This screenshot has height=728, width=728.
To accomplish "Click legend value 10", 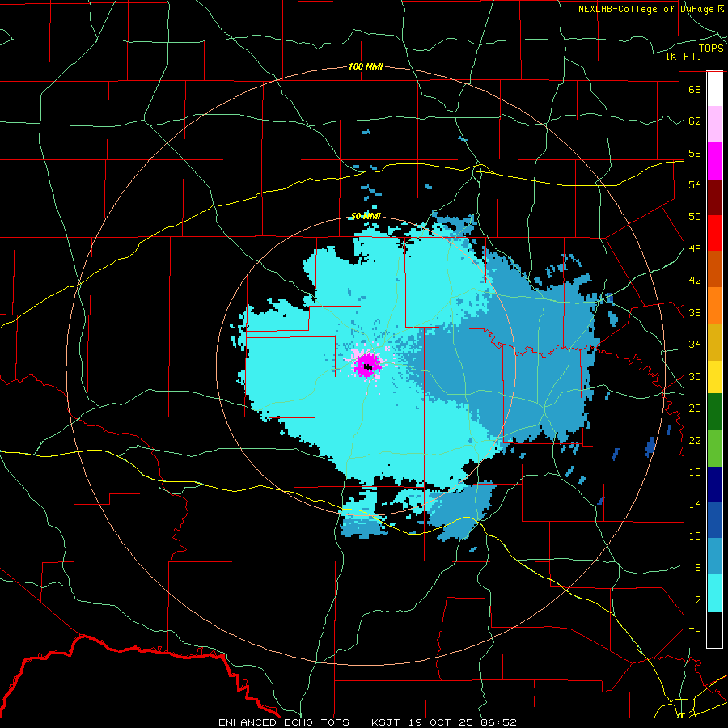I will [695, 535].
